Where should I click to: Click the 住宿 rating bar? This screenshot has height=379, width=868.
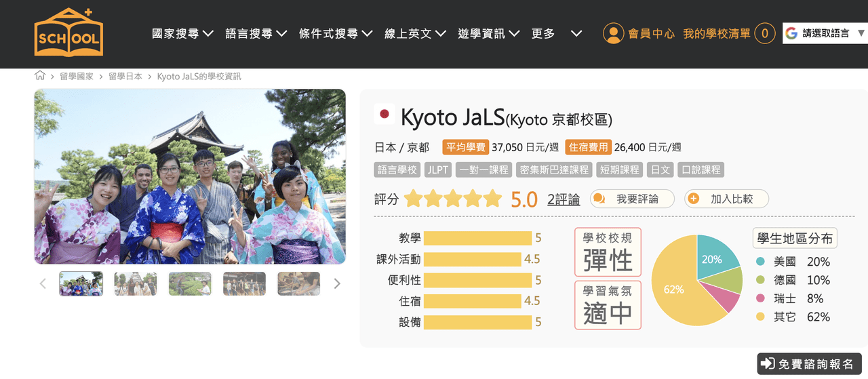point(472,301)
